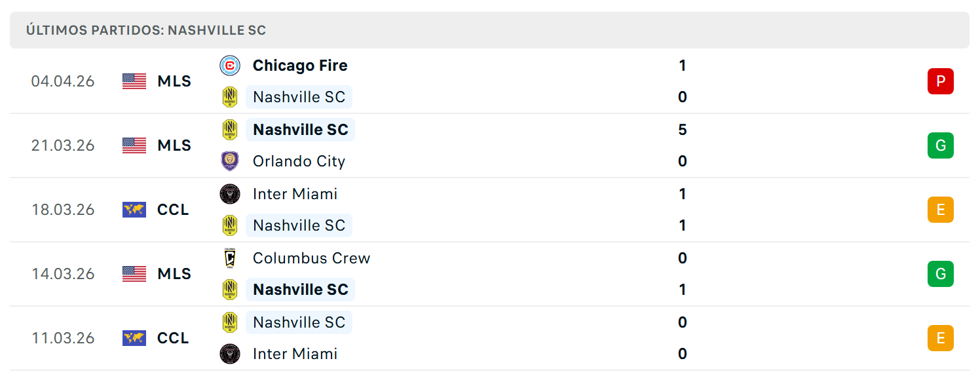Viewport: 980px width, 382px height.
Task: Open the Columbus Crew team link
Action: click(x=312, y=258)
